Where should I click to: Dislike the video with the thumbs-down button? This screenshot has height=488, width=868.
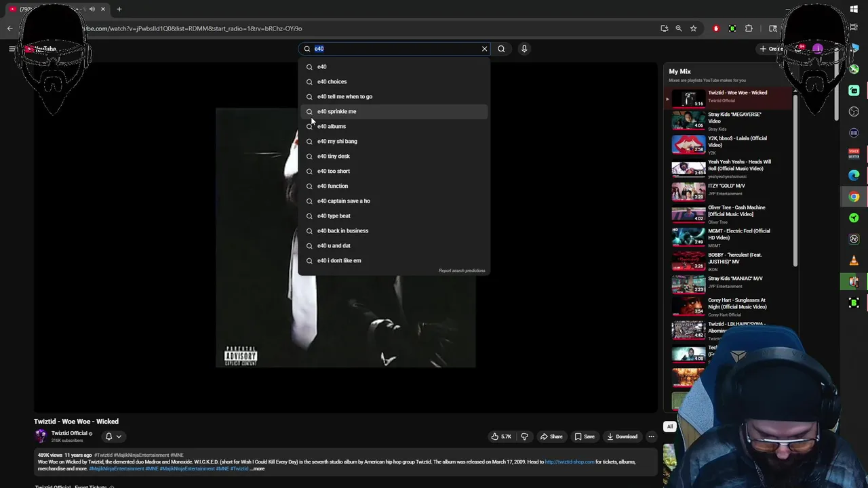[x=524, y=436]
